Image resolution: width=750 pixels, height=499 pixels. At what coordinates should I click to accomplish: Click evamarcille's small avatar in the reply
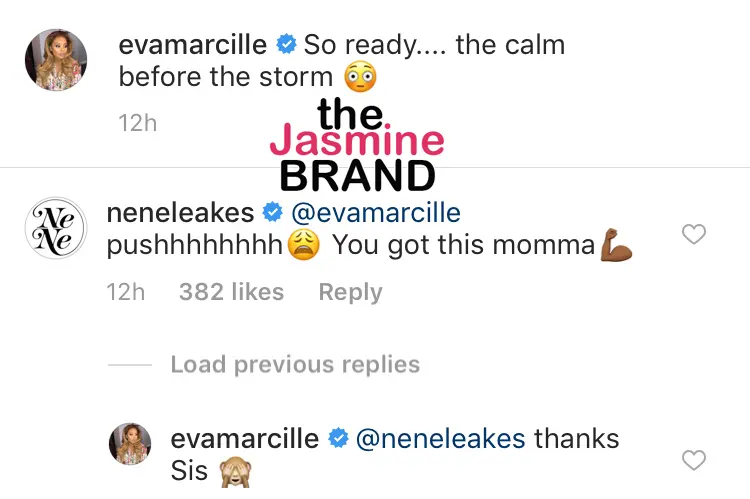(129, 444)
